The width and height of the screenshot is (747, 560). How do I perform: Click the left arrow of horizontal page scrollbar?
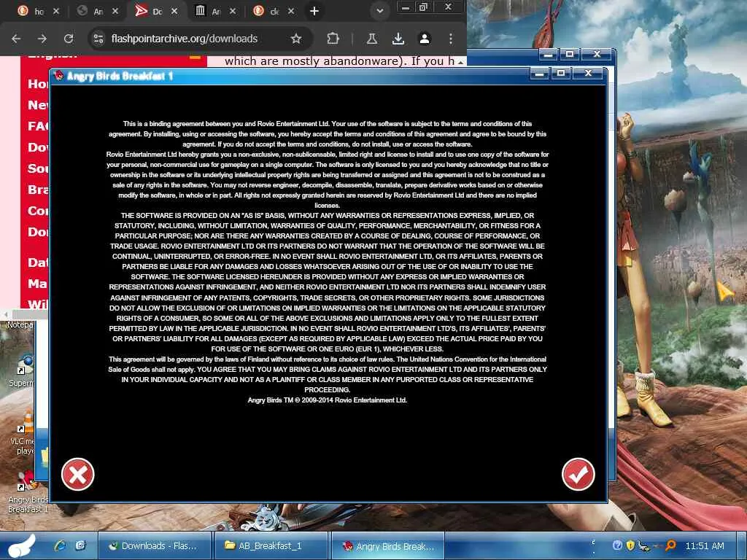point(5,314)
